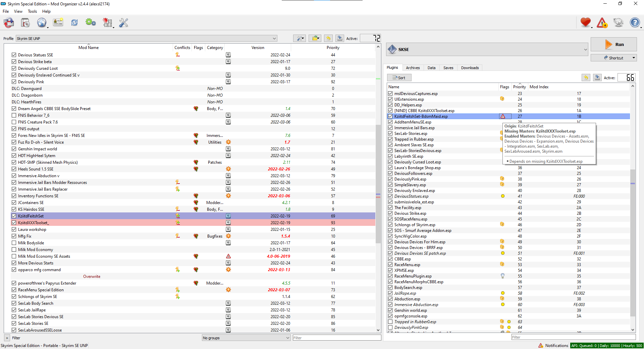Enable the FNIS Behavior 7_6 mod checkbox
644x349 pixels.
pyautogui.click(x=14, y=115)
